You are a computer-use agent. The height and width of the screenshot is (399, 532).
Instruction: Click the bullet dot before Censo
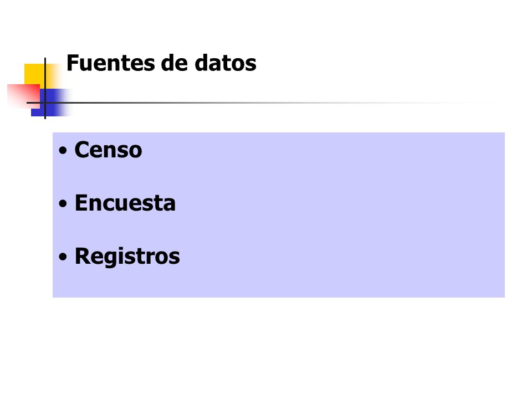tap(63, 150)
